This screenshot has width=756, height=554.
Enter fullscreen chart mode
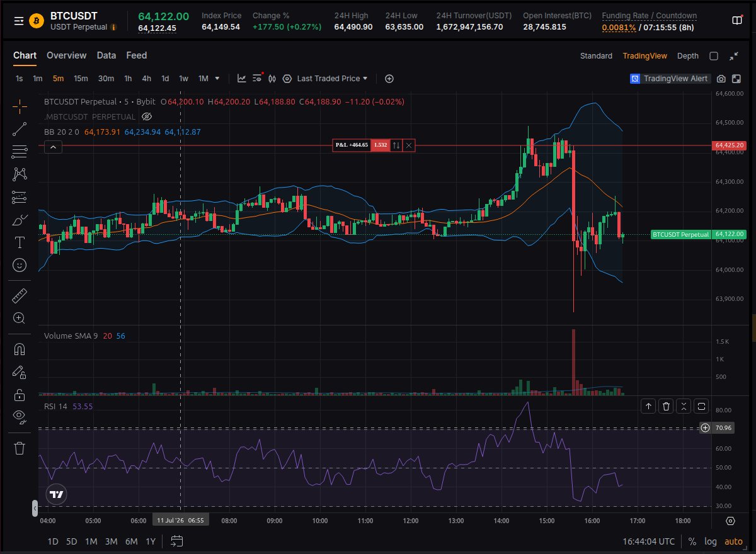click(736, 79)
